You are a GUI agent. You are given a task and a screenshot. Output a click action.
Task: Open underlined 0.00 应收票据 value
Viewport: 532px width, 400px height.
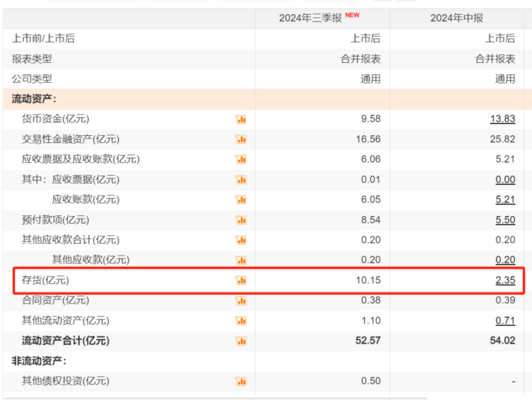tap(505, 180)
